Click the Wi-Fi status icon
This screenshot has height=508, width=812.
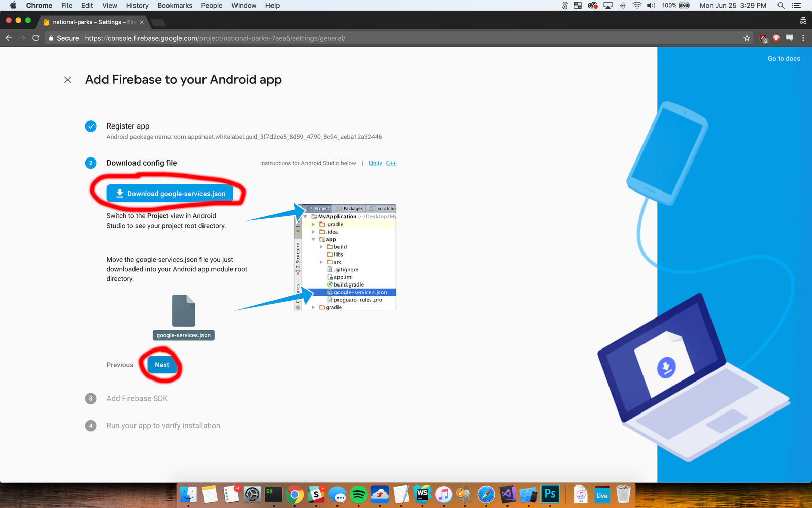tap(637, 5)
